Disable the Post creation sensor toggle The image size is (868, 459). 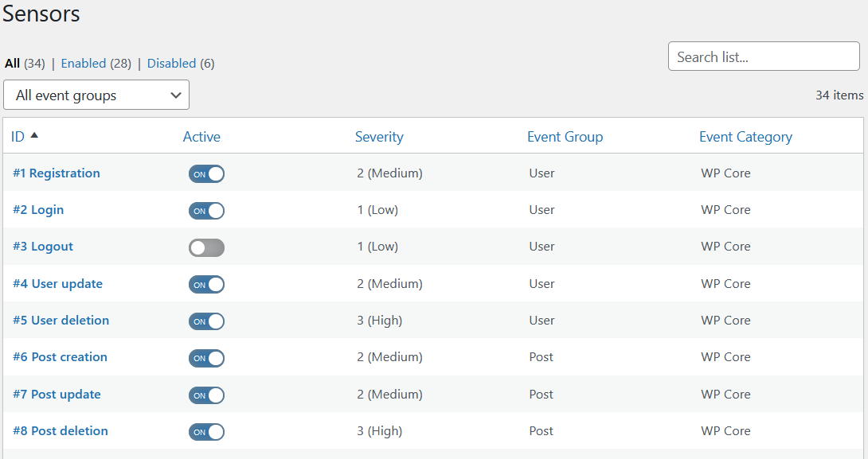click(206, 358)
